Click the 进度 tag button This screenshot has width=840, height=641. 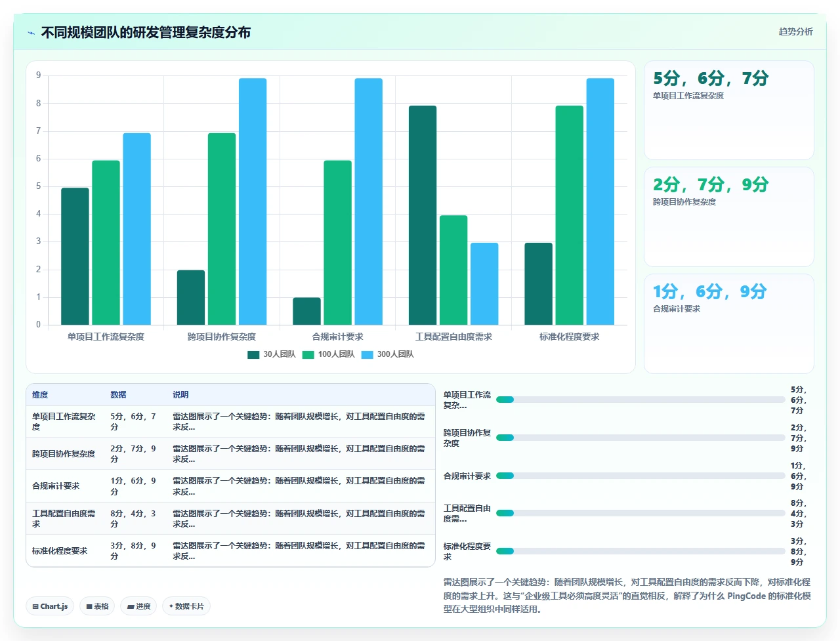[138, 606]
